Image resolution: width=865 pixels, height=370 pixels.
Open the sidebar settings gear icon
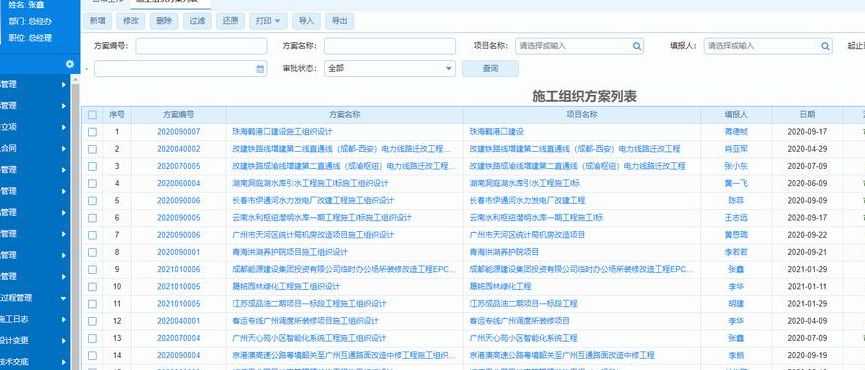click(x=70, y=64)
